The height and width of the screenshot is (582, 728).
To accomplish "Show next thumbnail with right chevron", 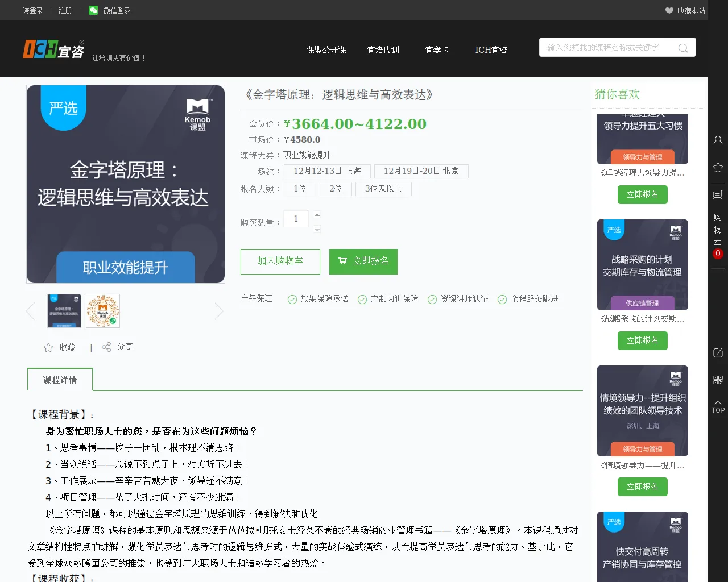I will (219, 311).
